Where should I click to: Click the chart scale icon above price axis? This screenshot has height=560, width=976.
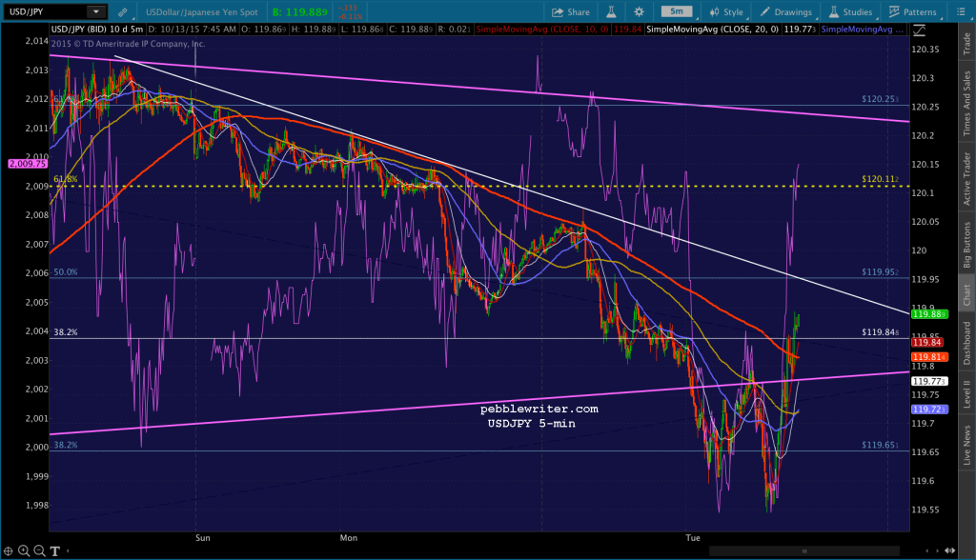tap(920, 30)
